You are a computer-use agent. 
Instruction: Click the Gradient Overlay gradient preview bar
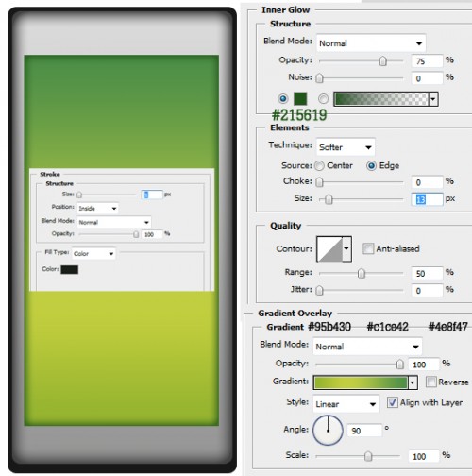pos(361,382)
